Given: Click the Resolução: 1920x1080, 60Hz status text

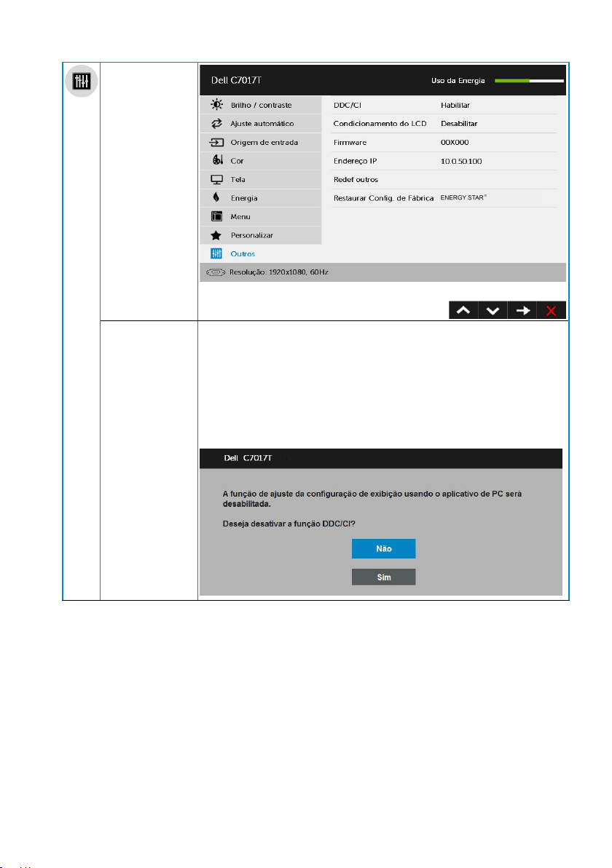Looking at the screenshot, I should tap(279, 272).
